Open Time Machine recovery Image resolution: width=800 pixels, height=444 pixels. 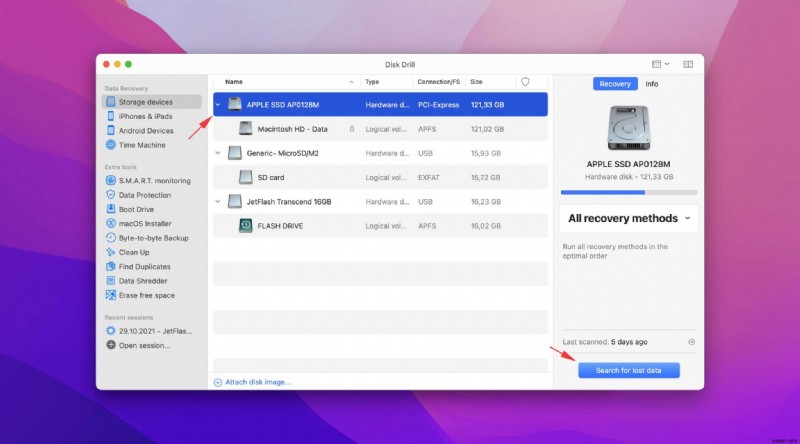[x=141, y=145]
